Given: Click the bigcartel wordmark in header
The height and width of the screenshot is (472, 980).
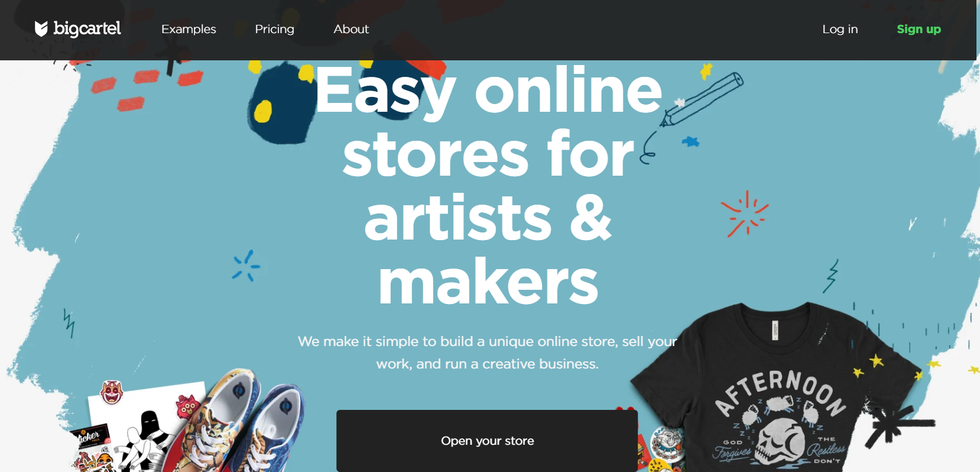Looking at the screenshot, I should [87, 28].
